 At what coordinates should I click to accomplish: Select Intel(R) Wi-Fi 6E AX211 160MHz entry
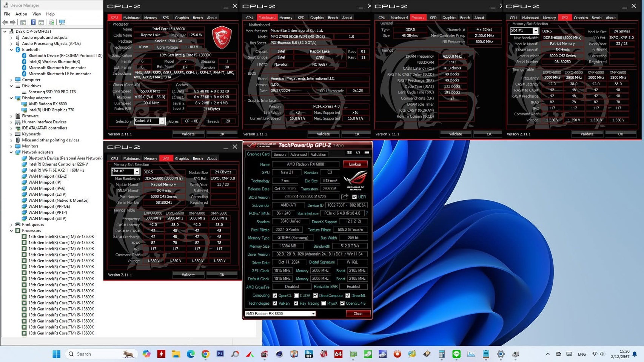pos(56,170)
